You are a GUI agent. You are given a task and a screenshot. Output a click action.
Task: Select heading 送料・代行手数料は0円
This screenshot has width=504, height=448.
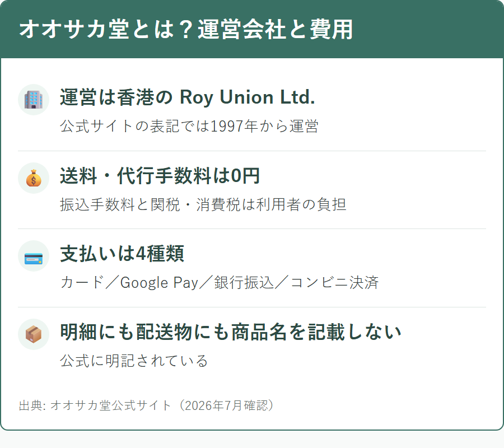(x=160, y=176)
